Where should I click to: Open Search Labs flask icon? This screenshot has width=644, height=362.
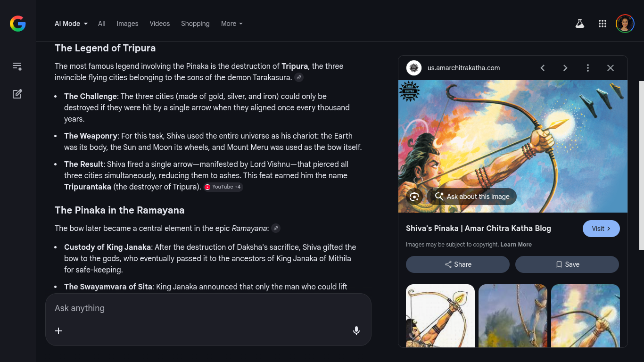(x=580, y=24)
